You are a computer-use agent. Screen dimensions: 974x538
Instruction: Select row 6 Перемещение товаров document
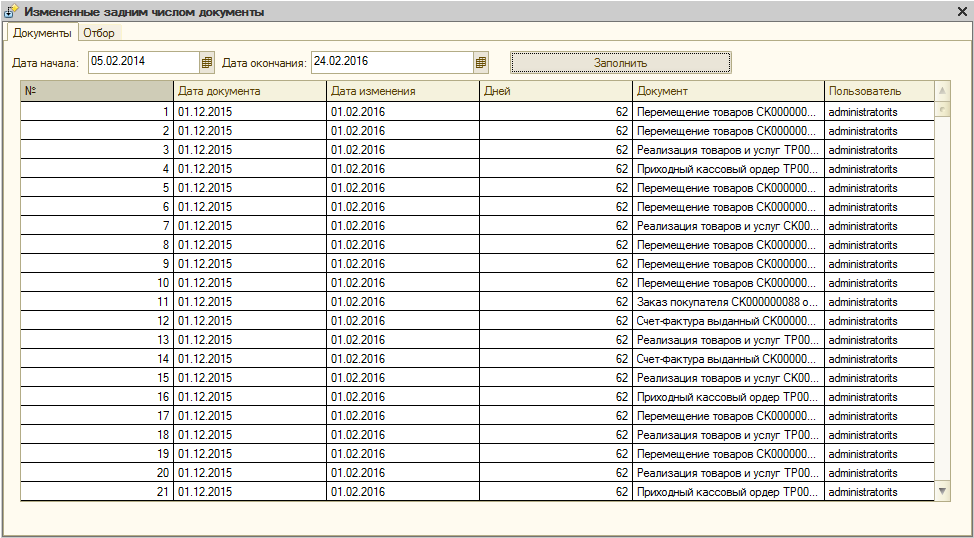tap(728, 207)
